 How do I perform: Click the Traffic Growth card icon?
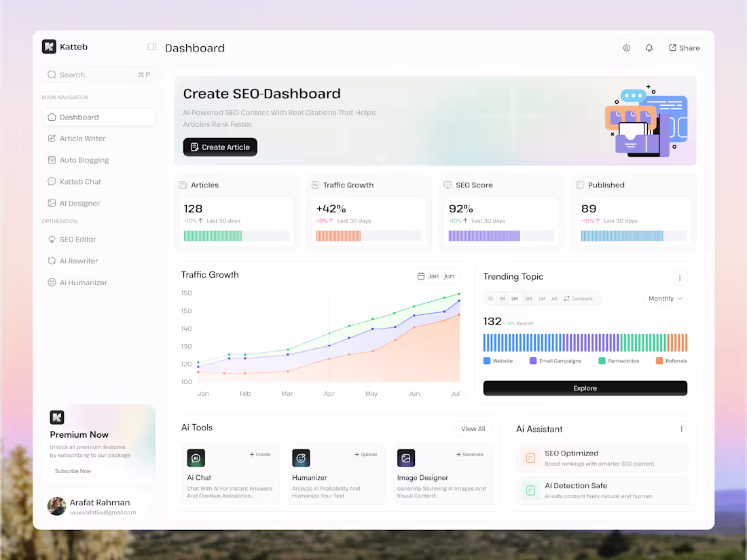click(315, 185)
